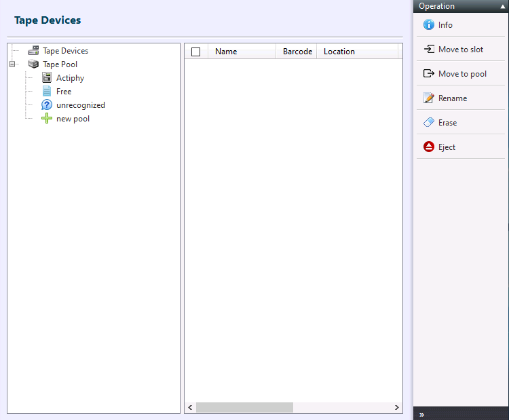Click the Rename pencil icon

point(428,98)
